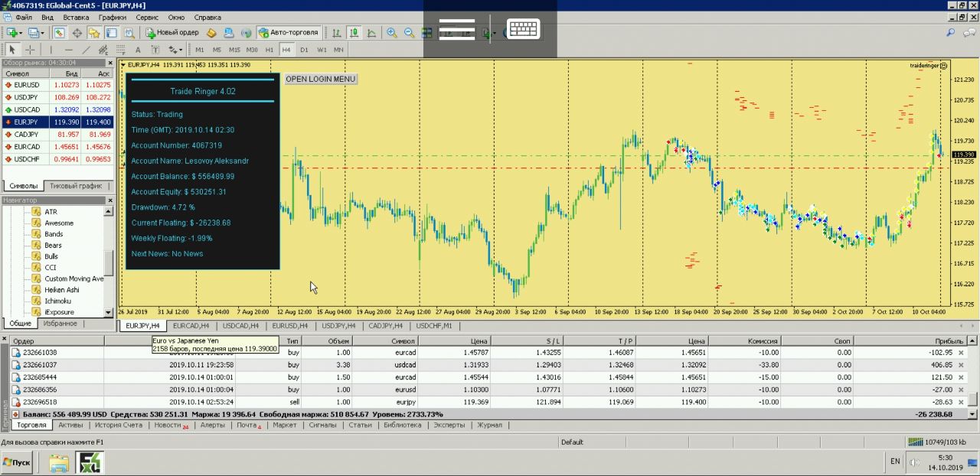Click the tile windows icon

coord(426,33)
